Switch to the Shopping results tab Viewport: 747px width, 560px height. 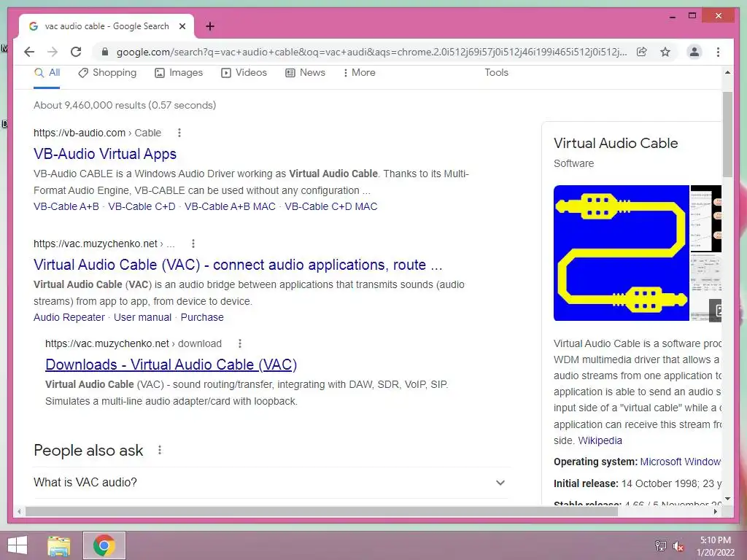tap(107, 73)
